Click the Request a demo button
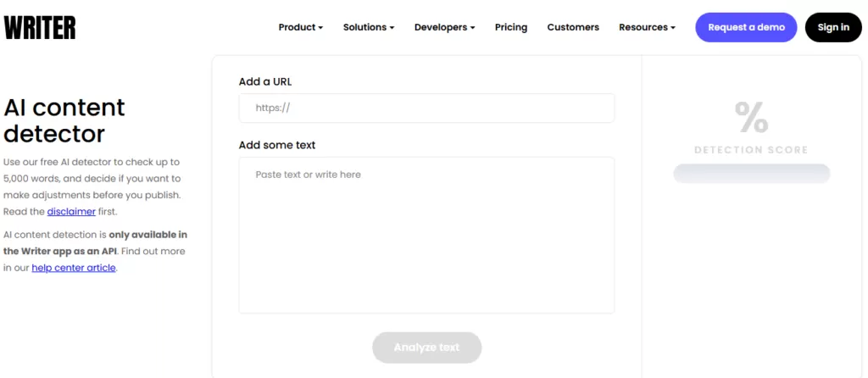The width and height of the screenshot is (868, 378). 746,28
